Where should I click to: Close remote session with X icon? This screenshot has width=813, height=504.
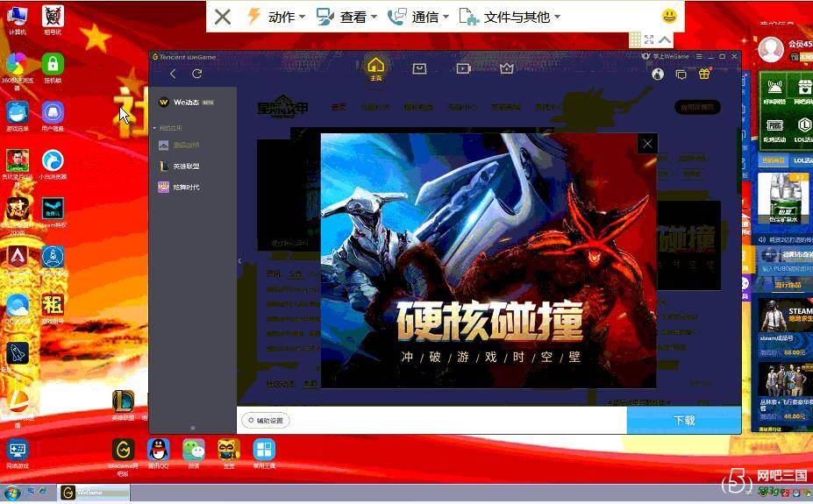click(223, 18)
